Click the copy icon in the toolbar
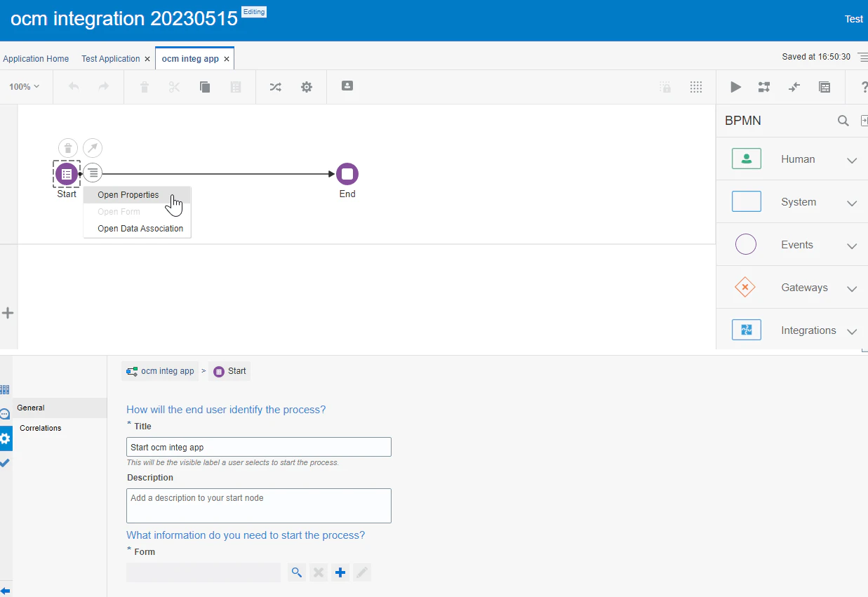The width and height of the screenshot is (868, 597). [x=205, y=87]
